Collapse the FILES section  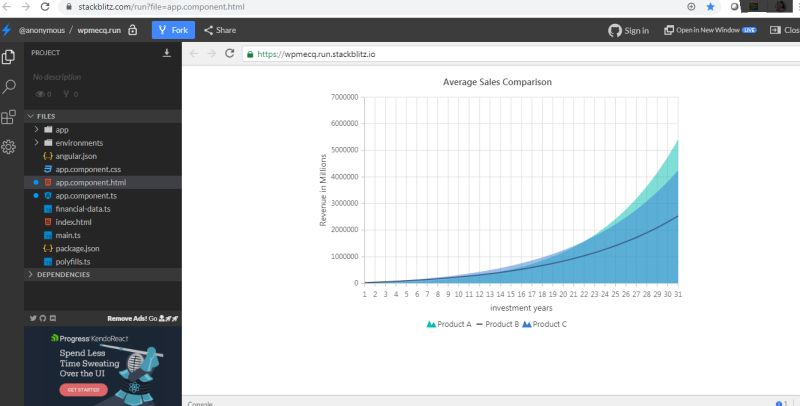103,116
